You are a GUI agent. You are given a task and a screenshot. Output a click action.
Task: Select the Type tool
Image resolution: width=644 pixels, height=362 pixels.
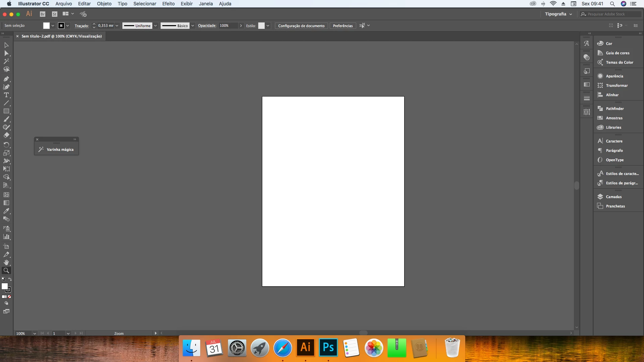click(6, 95)
